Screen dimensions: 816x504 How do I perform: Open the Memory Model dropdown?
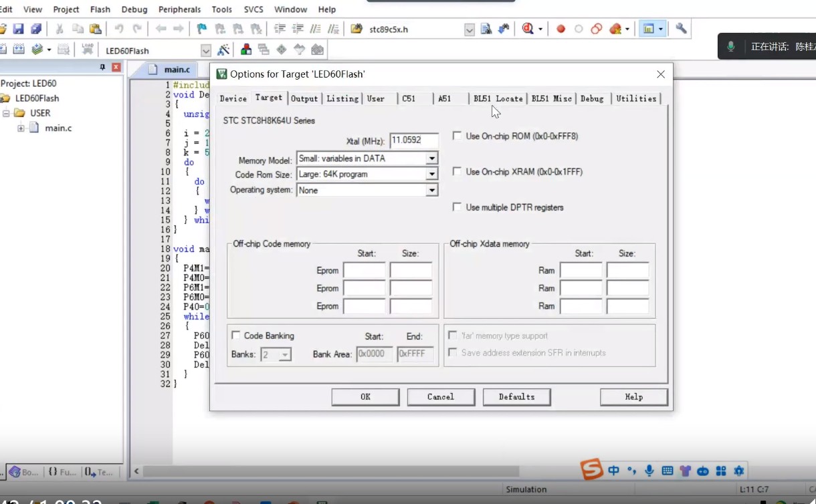click(432, 158)
